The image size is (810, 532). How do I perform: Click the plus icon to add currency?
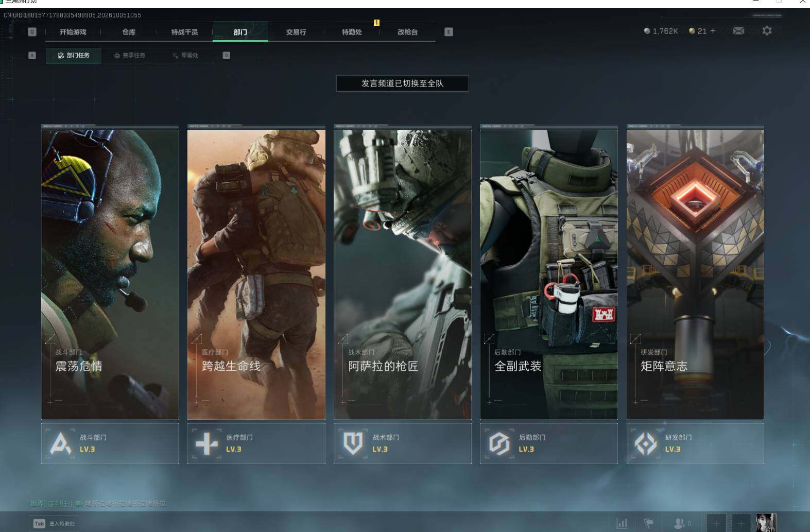point(713,31)
